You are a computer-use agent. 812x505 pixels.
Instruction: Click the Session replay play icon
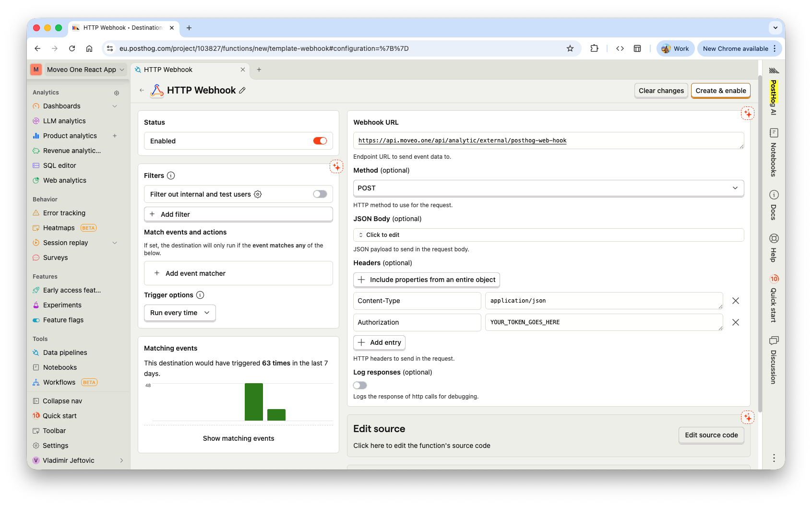coord(36,243)
